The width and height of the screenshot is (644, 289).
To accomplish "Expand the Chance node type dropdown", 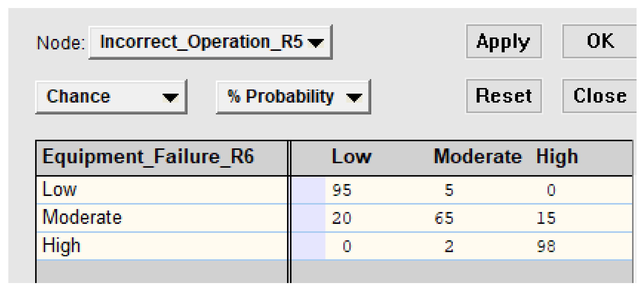I will 111,97.
